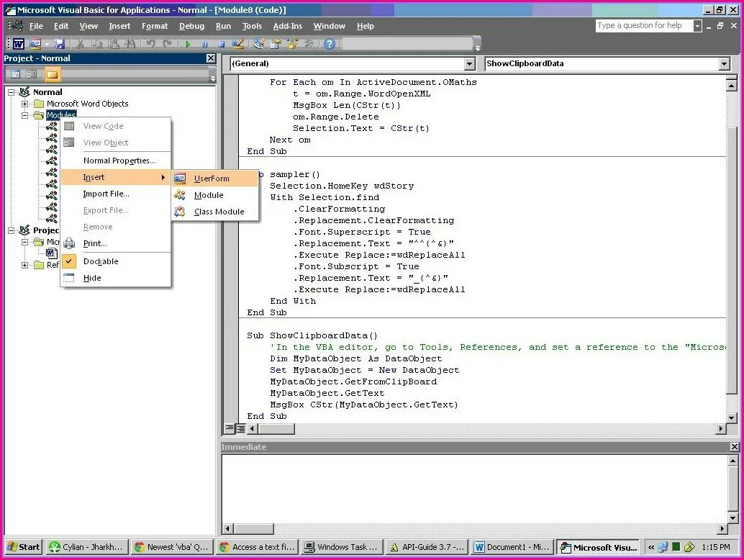744x560 pixels.
Task: Collapse the second Project tree node
Action: pos(12,230)
